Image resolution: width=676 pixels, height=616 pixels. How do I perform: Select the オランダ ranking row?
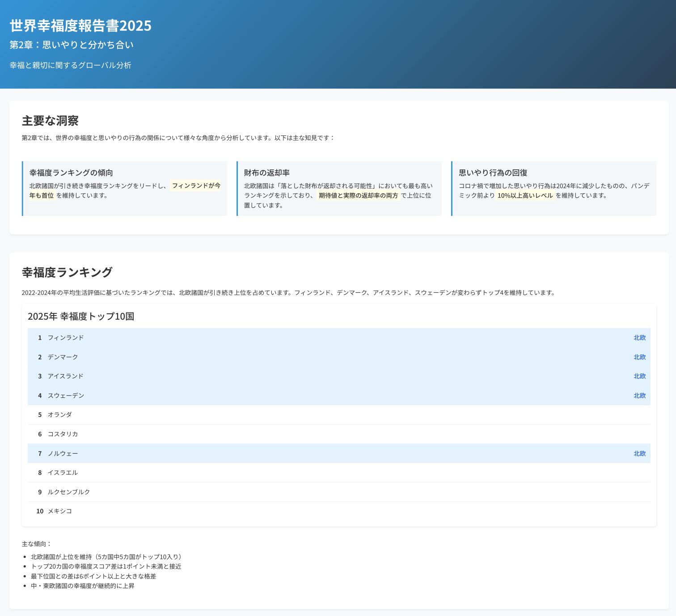click(x=339, y=415)
